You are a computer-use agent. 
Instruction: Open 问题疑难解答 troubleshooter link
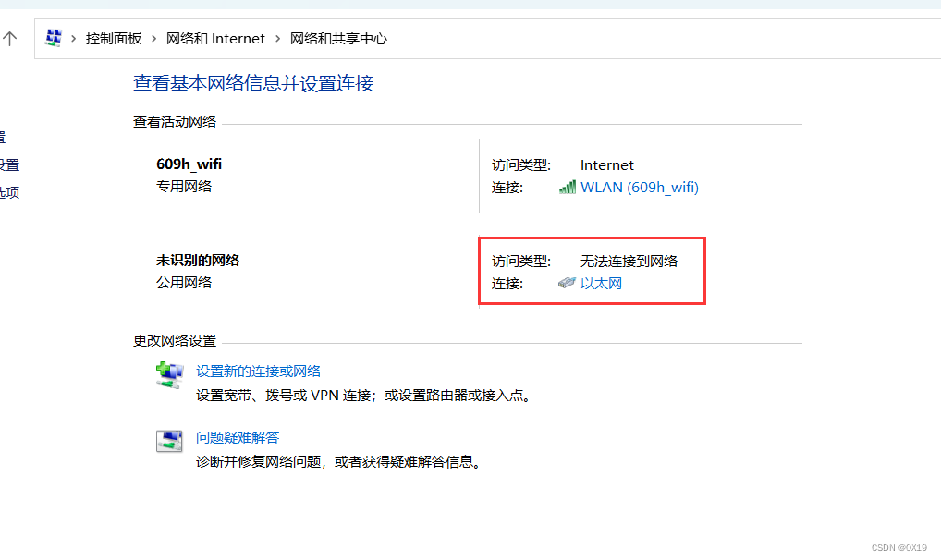coord(238,437)
